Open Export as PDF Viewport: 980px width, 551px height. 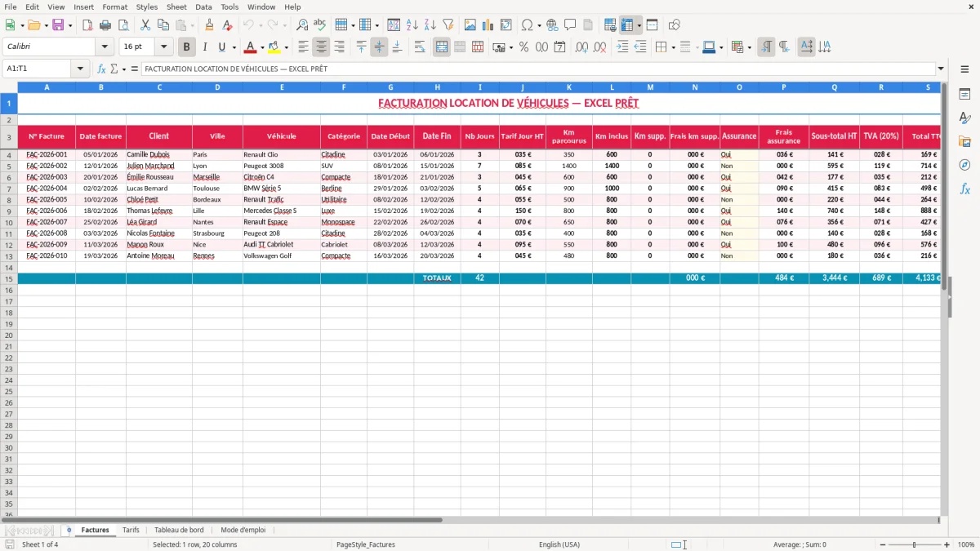coord(87,25)
